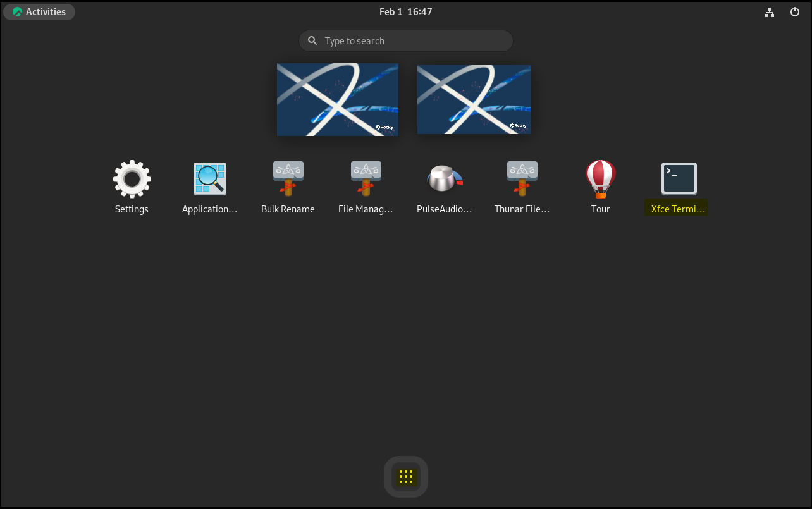Launch Thunar File Manager
812x509 pixels.
click(x=522, y=178)
